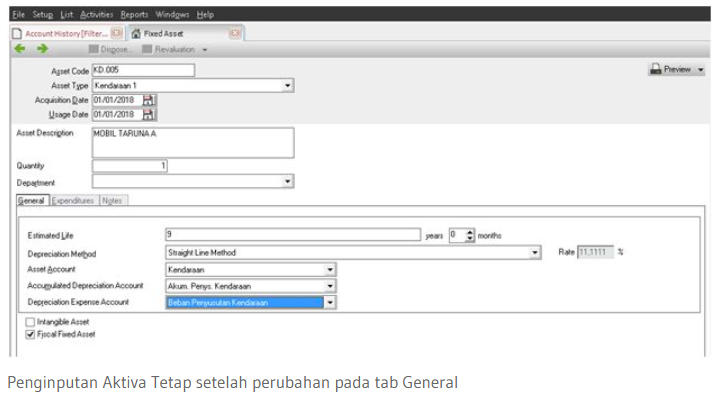Expand the Depreciation Method dropdown
This screenshot has width=714, height=397.
click(x=535, y=253)
